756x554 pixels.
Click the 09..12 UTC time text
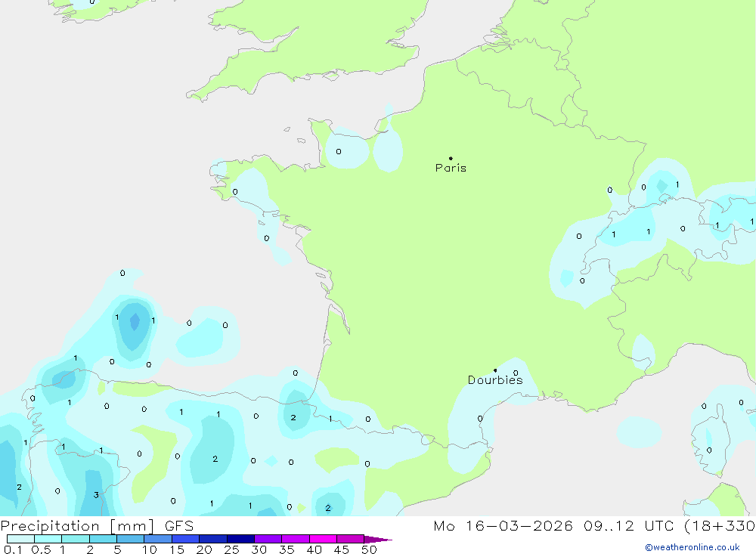628,526
